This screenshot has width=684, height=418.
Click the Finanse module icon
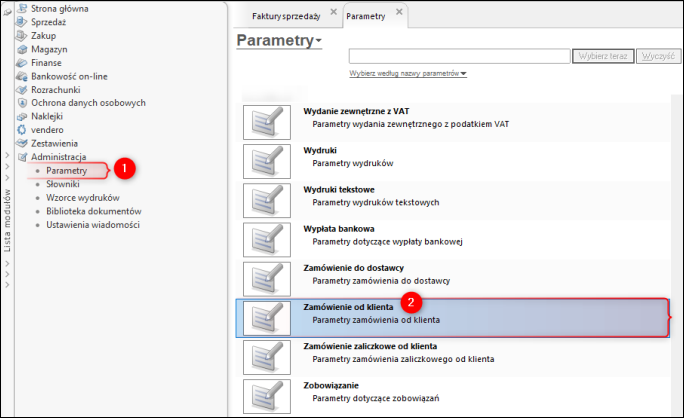click(x=22, y=62)
